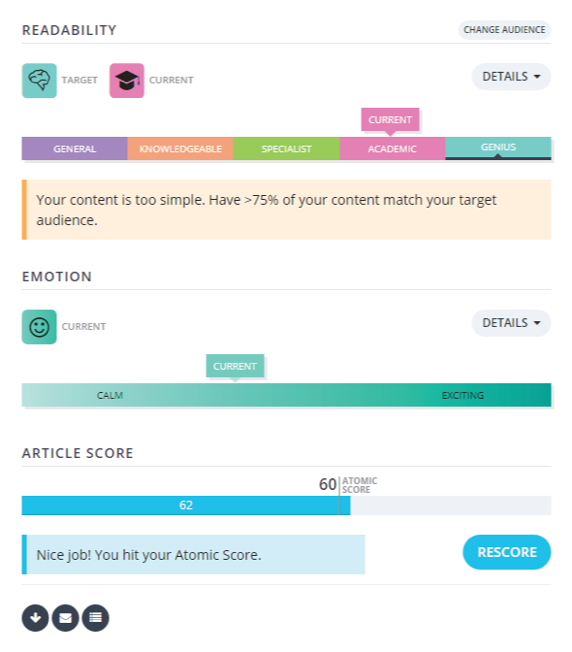Click the list view icon
Image resolution: width=572 pixels, height=652 pixels.
(96, 618)
